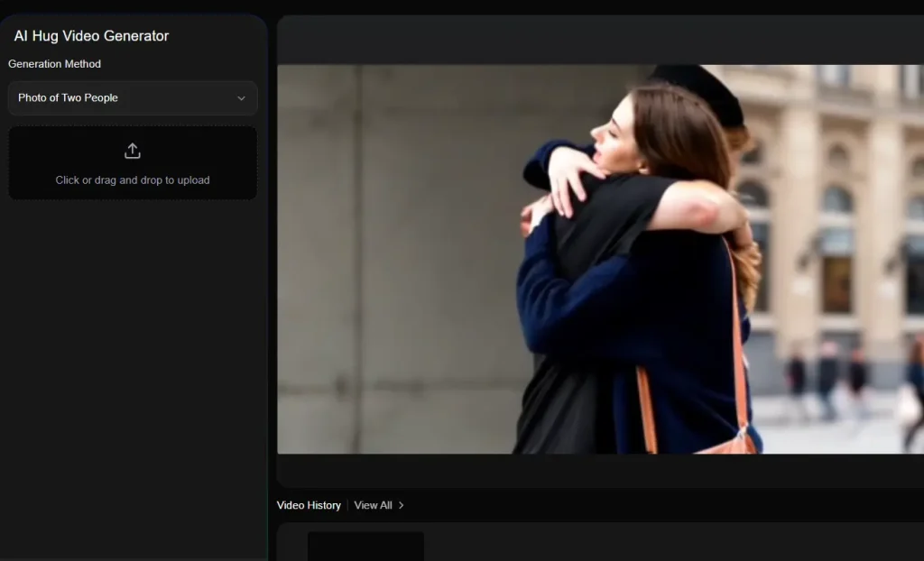Click the hugging couple video preview
The width and height of the screenshot is (924, 561).
[600, 257]
